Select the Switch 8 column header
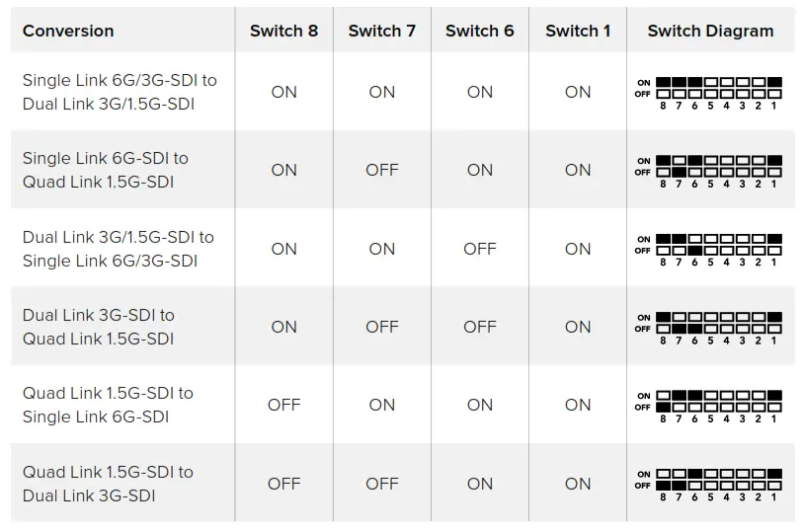 tap(283, 31)
